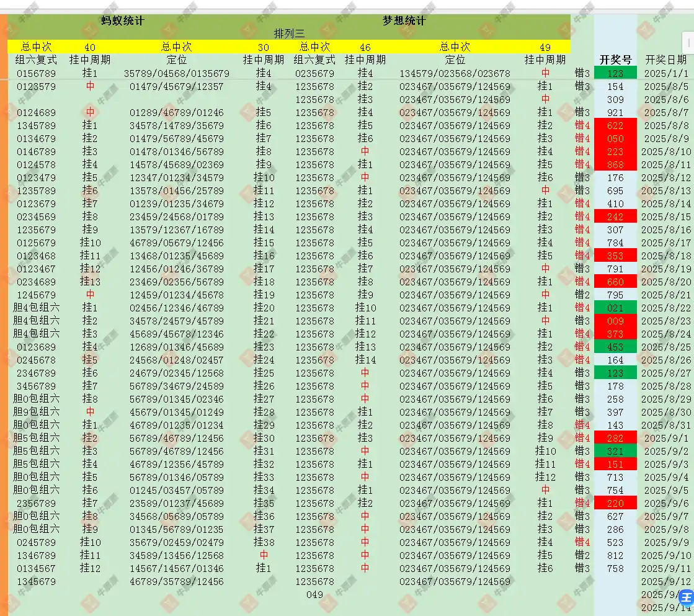The image size is (694, 616).
Task: Click the red-highlighted 009 draw number cell
Action: point(615,321)
